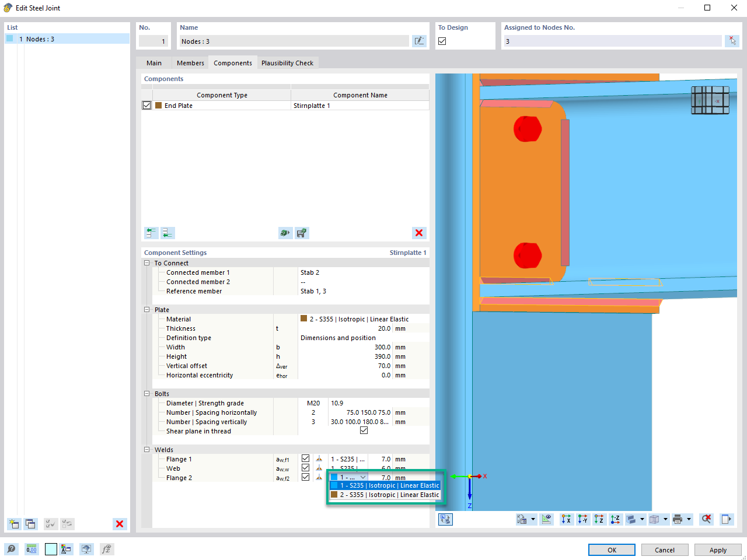Toggle the To Design checkbox
This screenshot has height=560, width=747.
442,41
